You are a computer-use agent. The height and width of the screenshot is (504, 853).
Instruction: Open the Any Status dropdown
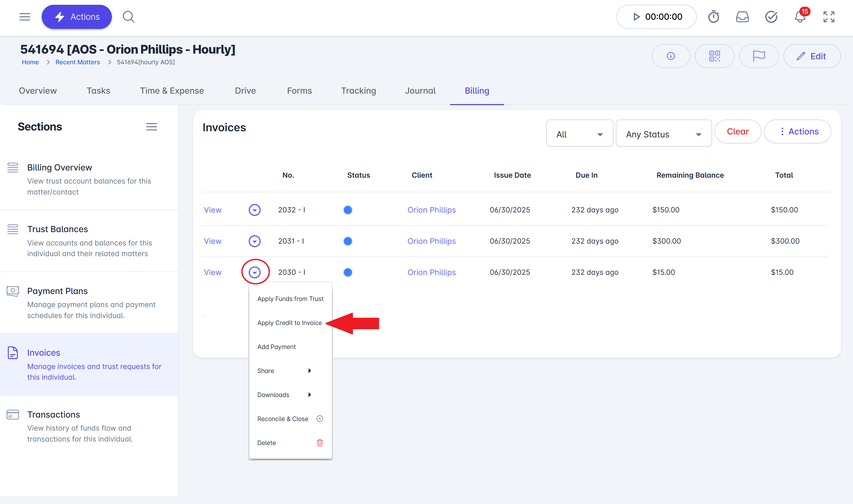point(663,134)
